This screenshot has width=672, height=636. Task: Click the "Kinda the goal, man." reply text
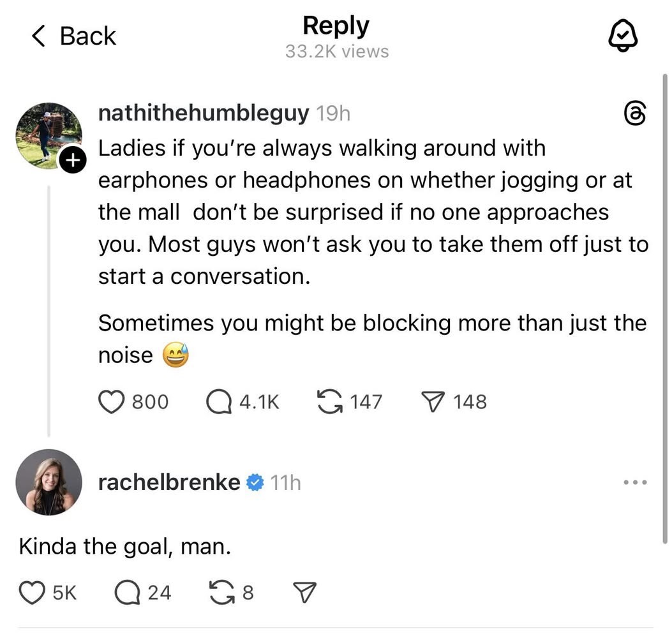[125, 547]
